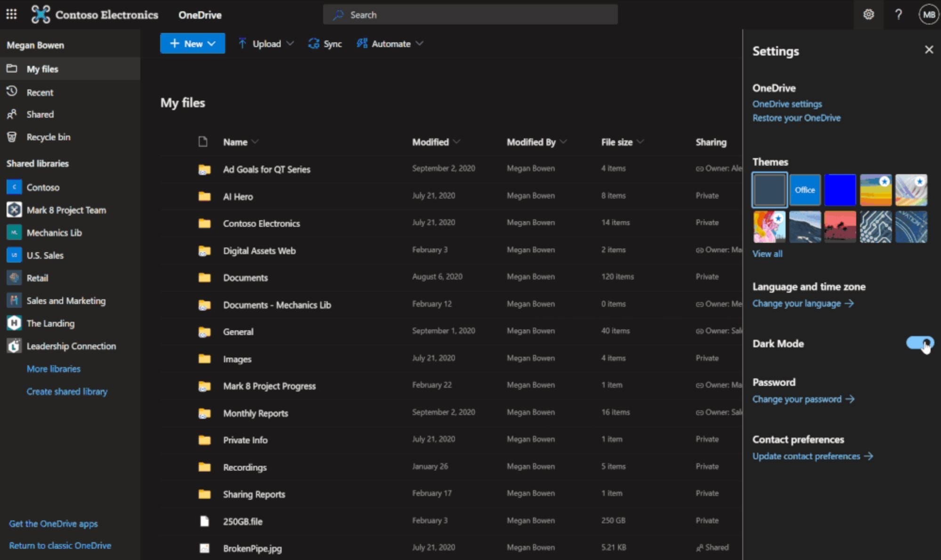Select the solid bright blue theme swatch
The image size is (941, 560).
[x=840, y=190]
